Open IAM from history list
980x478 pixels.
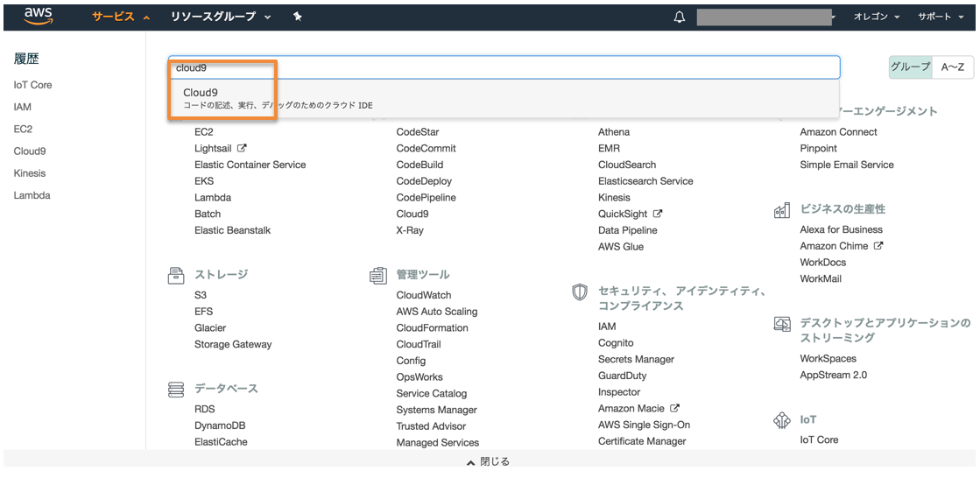(23, 107)
